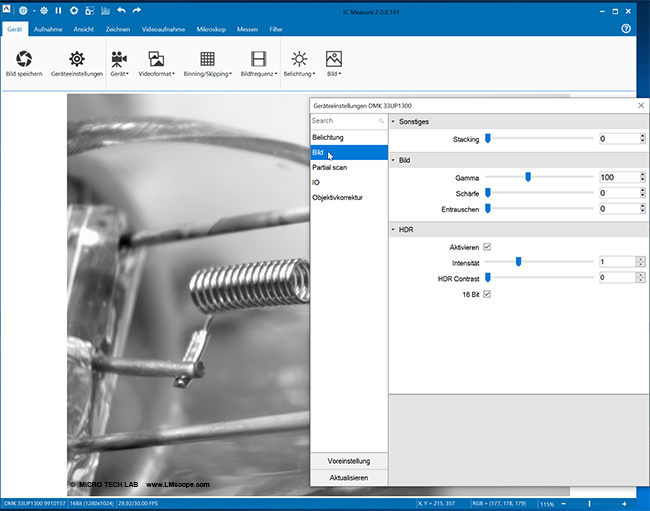Toggle the 16 Bit checkbox
650x511 pixels.
click(x=487, y=294)
